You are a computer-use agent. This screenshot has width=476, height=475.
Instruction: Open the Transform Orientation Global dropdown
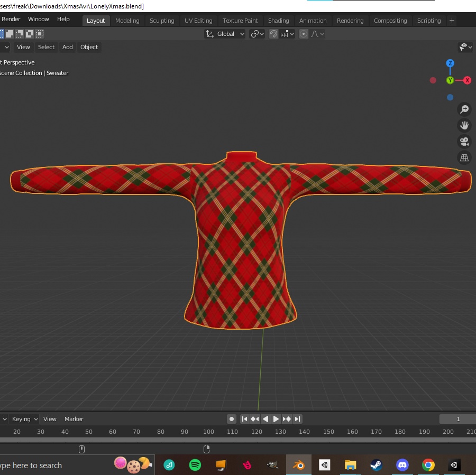225,34
